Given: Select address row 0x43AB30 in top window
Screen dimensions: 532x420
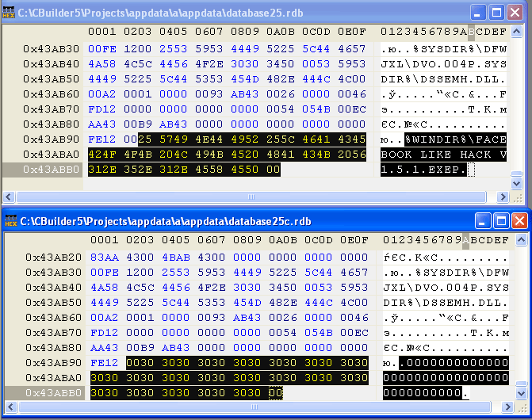Looking at the screenshot, I should 51,49.
